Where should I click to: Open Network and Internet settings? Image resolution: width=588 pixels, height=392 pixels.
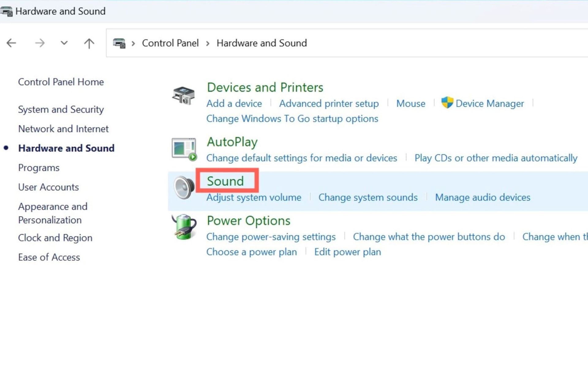point(63,128)
